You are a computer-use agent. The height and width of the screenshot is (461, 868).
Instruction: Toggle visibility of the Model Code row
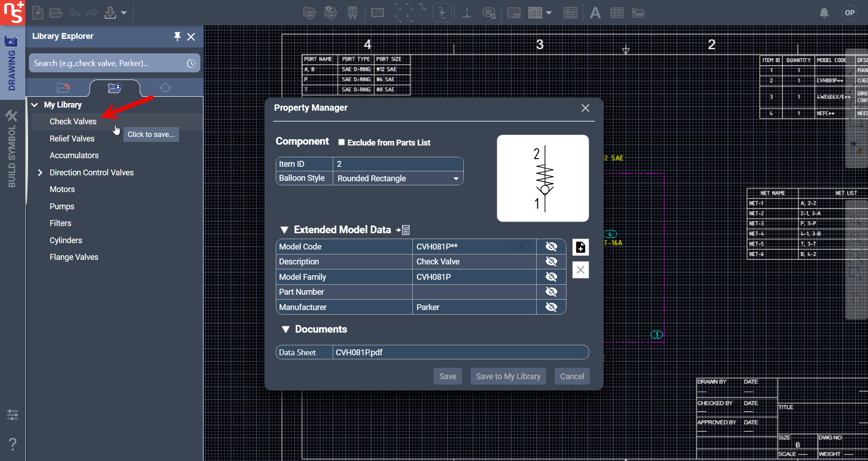click(551, 246)
